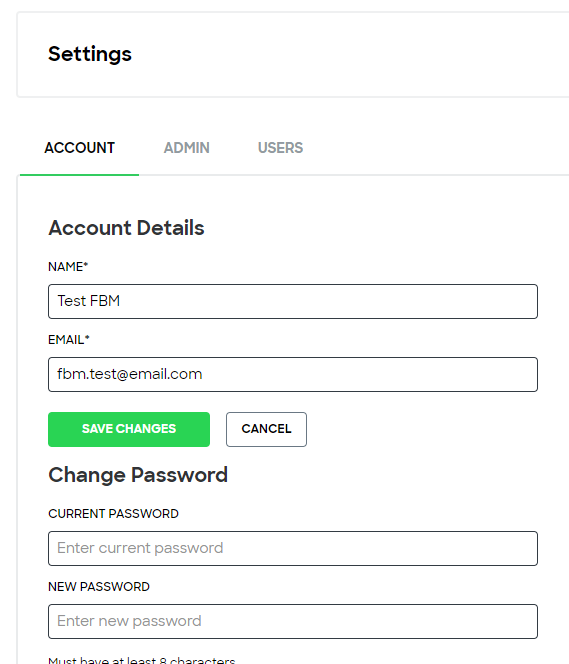Click the Change Password heading
This screenshot has width=569, height=664.
click(x=138, y=475)
